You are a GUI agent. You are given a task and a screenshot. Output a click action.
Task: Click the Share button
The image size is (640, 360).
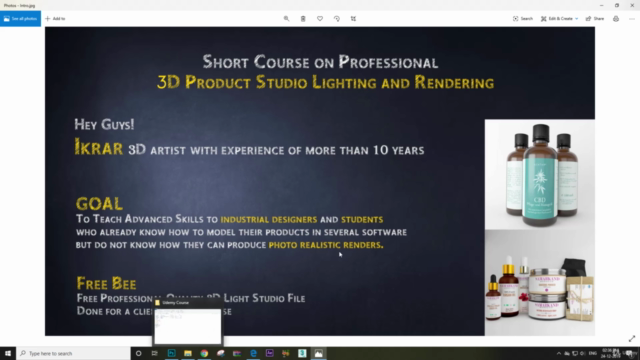[595, 19]
